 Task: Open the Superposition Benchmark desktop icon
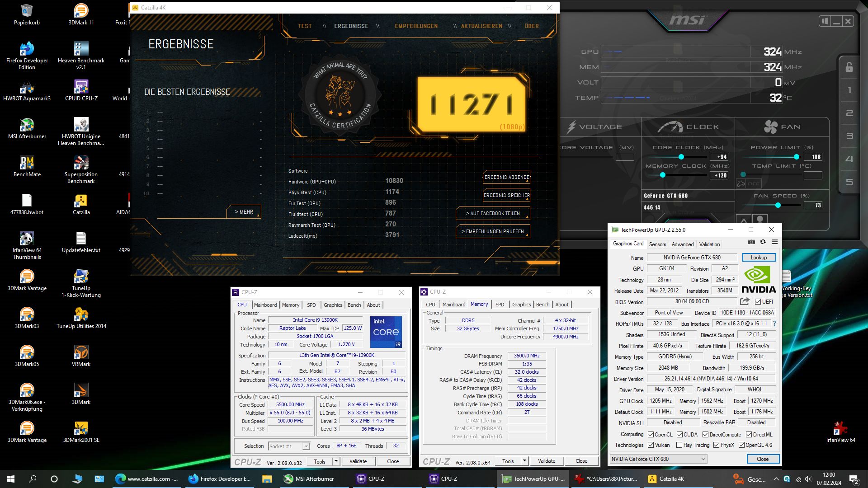tap(81, 169)
